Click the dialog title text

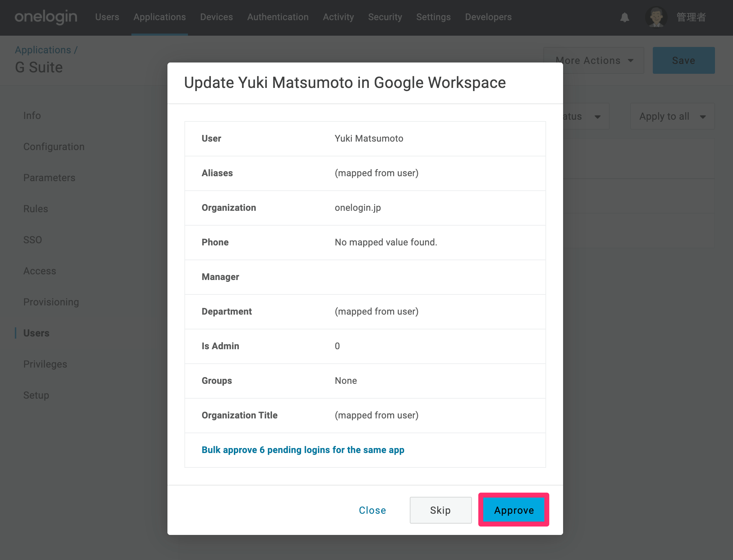(x=345, y=83)
